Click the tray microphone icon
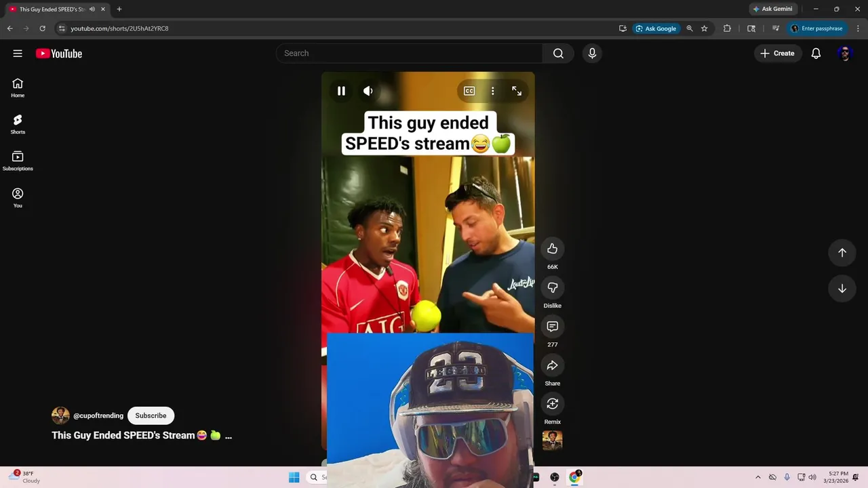 click(x=787, y=478)
